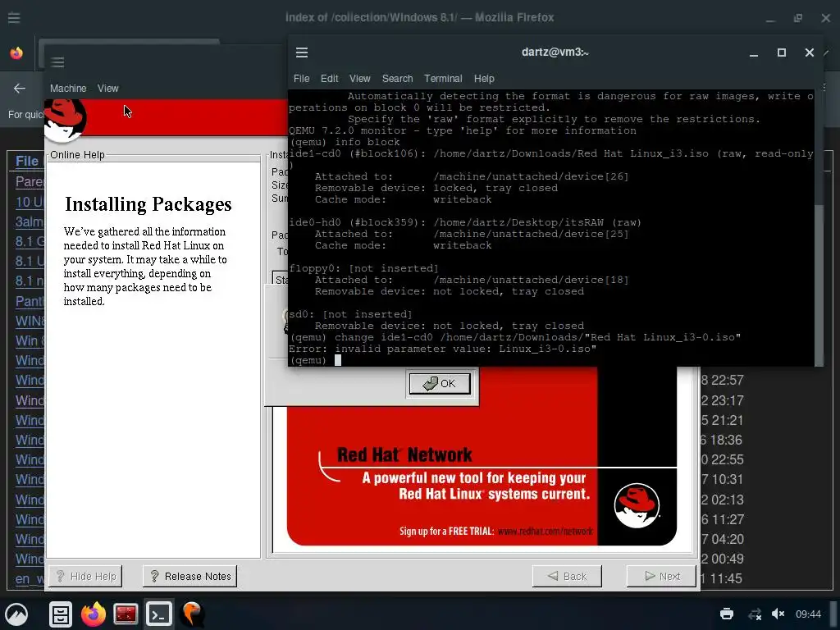The image size is (840, 630).
Task: Go back in Firefox using the arrow
Action: click(x=20, y=89)
